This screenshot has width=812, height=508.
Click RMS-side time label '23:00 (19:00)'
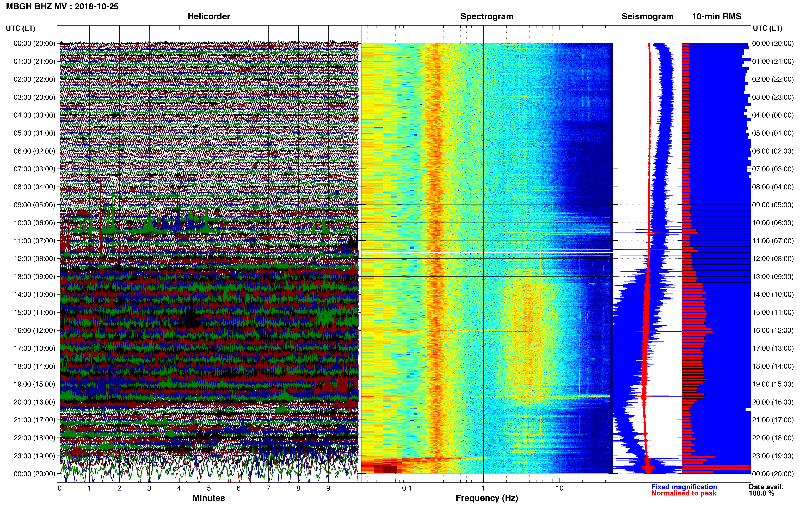(x=773, y=456)
